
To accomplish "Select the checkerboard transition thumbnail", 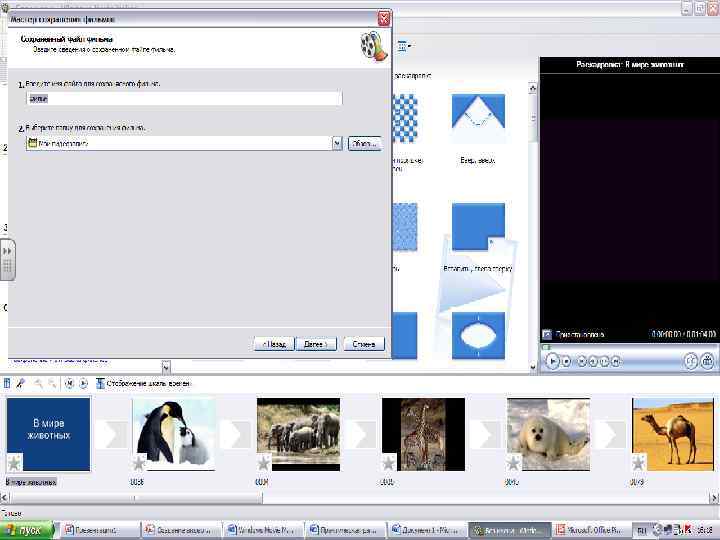I will point(405,118).
